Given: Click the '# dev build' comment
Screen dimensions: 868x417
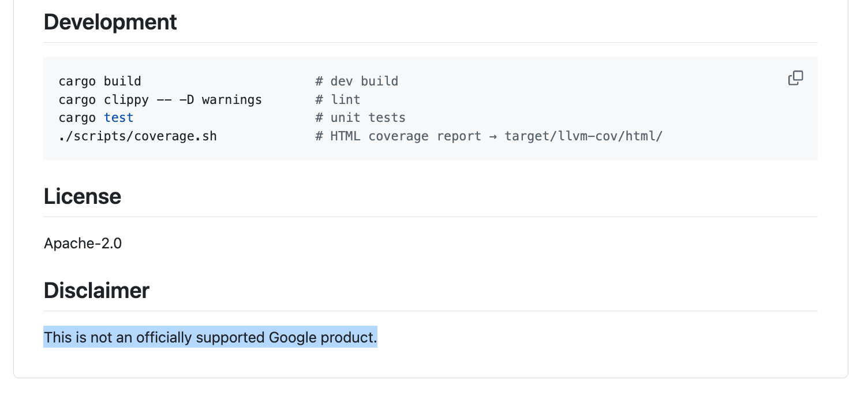Looking at the screenshot, I should [357, 81].
